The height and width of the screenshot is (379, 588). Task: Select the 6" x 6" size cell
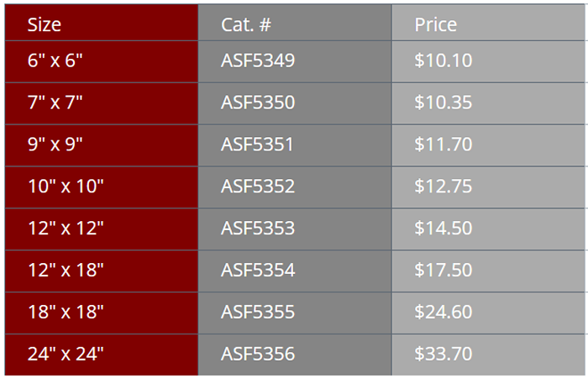pyautogui.click(x=55, y=61)
